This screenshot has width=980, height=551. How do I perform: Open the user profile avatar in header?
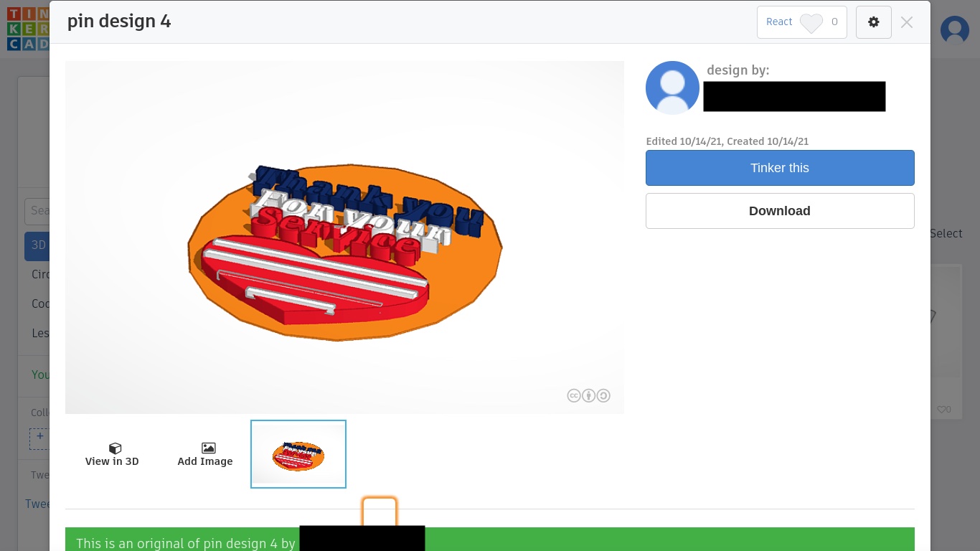tap(954, 30)
